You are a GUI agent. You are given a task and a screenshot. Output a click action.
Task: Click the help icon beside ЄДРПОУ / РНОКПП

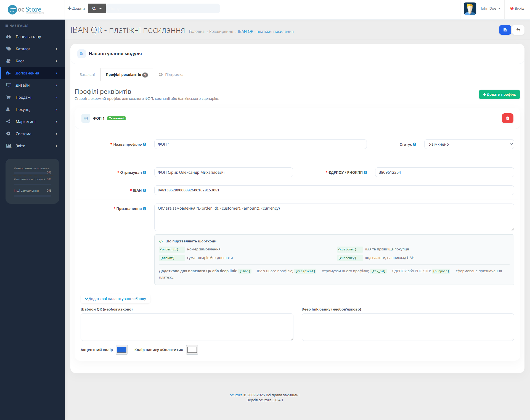[365, 172]
